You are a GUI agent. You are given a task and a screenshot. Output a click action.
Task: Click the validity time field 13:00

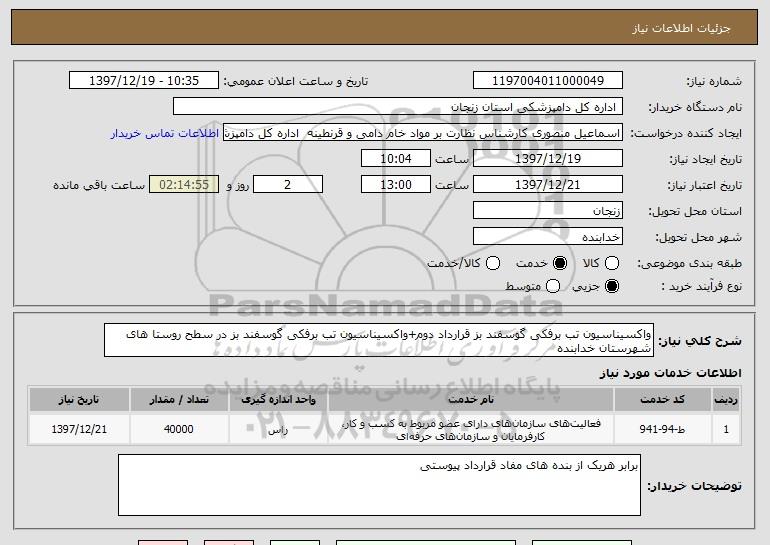coord(396,185)
